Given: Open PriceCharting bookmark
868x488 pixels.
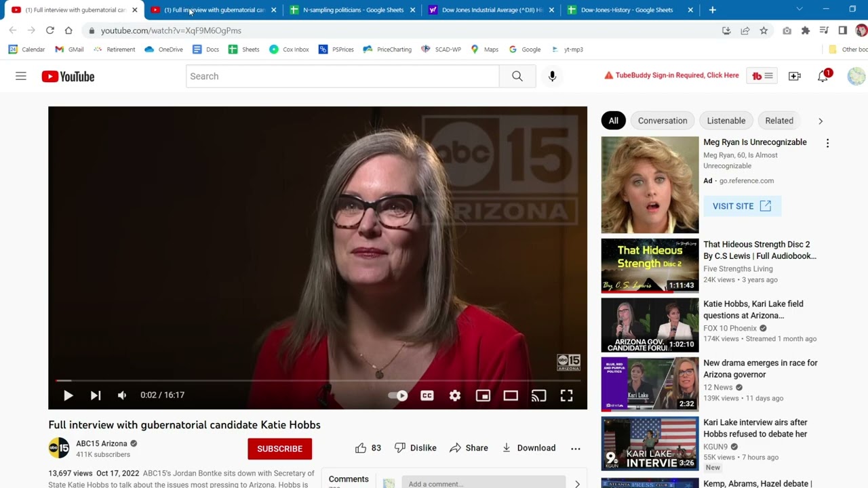Looking at the screenshot, I should [x=387, y=49].
